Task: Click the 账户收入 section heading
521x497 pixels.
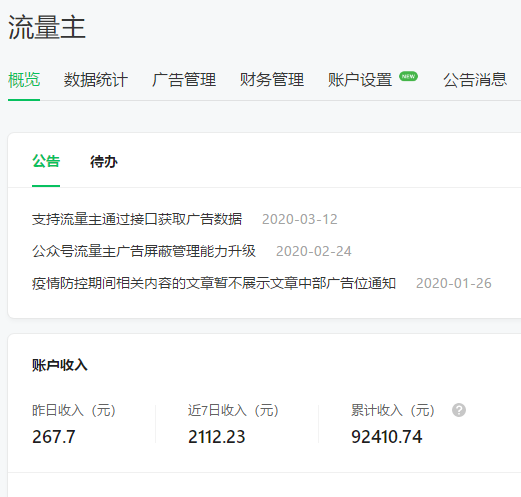Action: [x=60, y=365]
